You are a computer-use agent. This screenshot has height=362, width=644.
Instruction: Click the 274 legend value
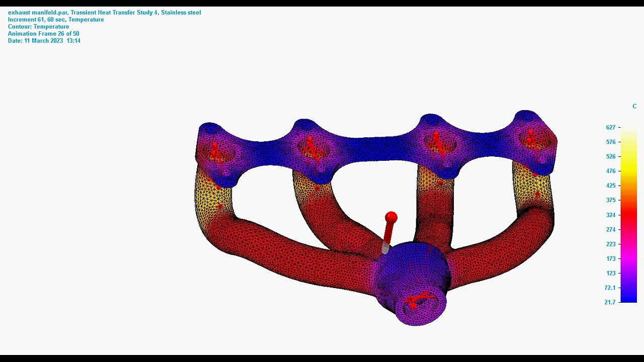point(611,230)
